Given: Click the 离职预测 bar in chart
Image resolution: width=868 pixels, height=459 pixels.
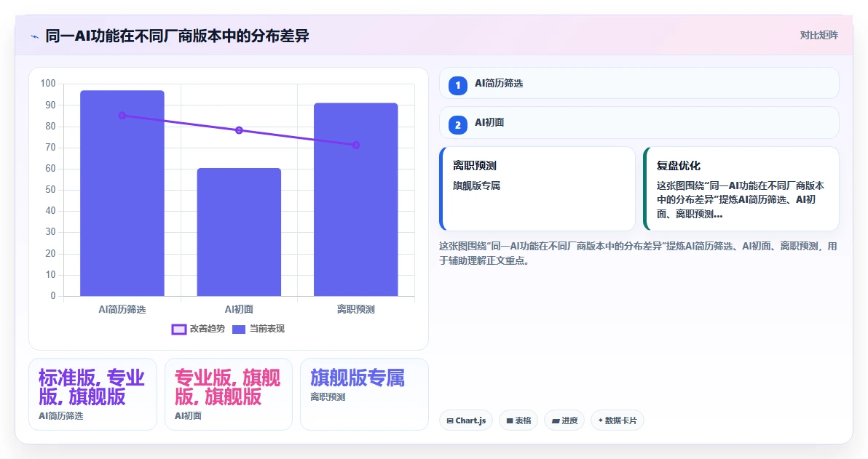Looking at the screenshot, I should click(x=356, y=199).
